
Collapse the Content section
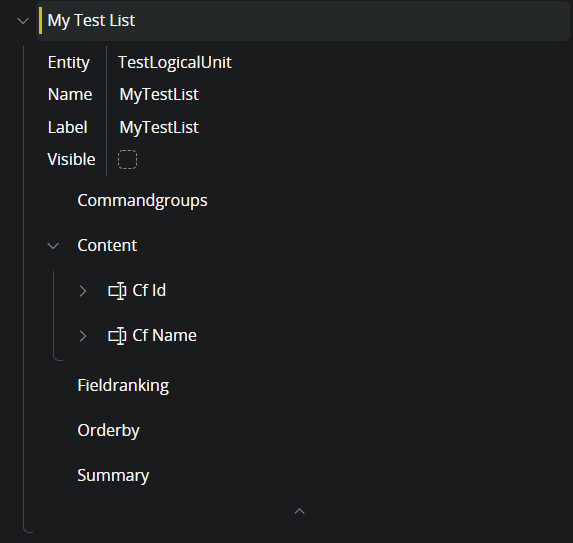click(x=53, y=246)
